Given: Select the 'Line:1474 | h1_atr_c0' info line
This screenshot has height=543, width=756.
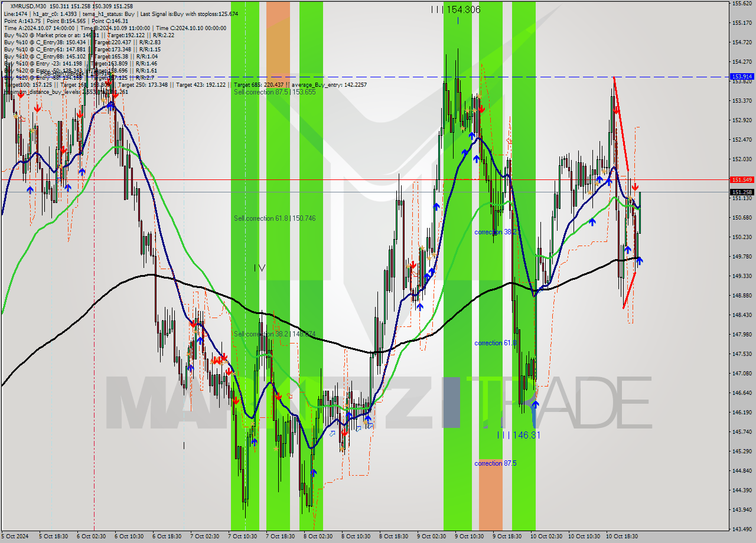Looking at the screenshot, I should [x=121, y=14].
